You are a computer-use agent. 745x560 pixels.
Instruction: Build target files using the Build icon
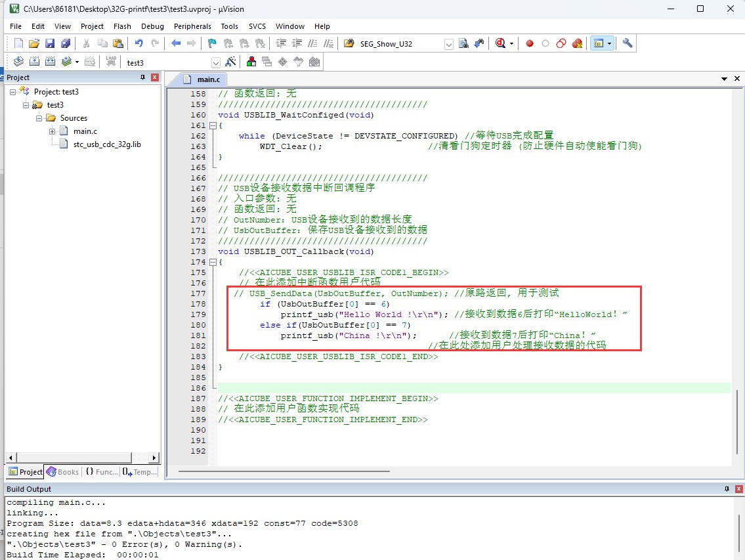coord(34,62)
